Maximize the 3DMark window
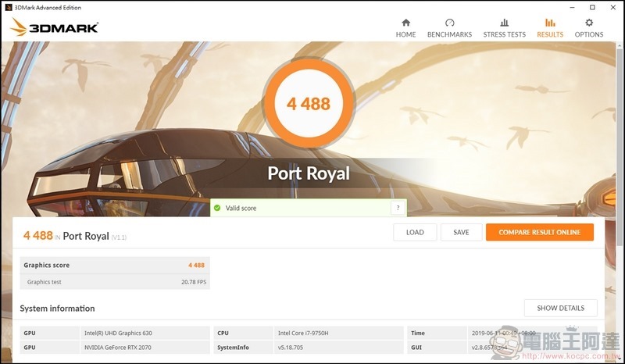This screenshot has width=625, height=364. pyautogui.click(x=592, y=7)
